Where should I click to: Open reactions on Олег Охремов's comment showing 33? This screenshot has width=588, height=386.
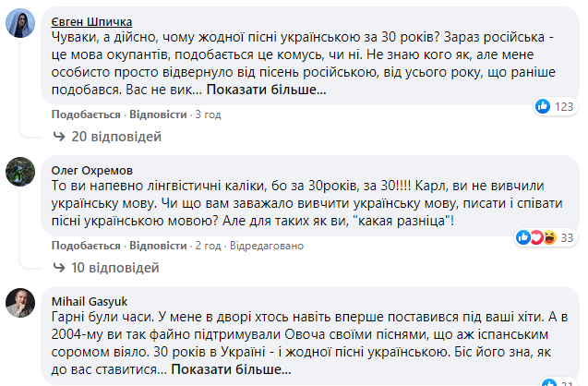pyautogui.click(x=546, y=237)
